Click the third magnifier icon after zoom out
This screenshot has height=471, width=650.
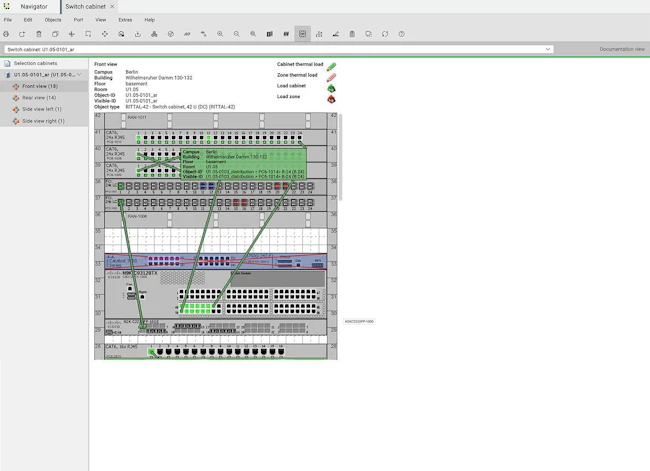pyautogui.click(x=253, y=34)
